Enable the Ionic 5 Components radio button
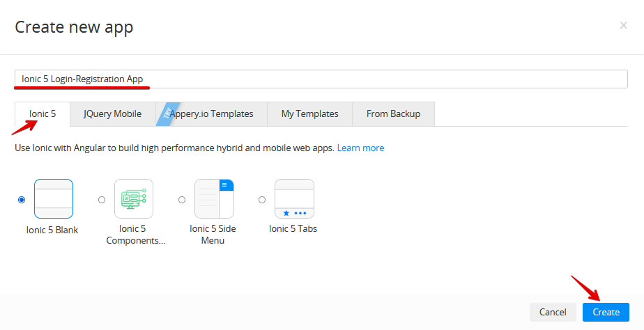This screenshot has width=644, height=330. [x=102, y=200]
